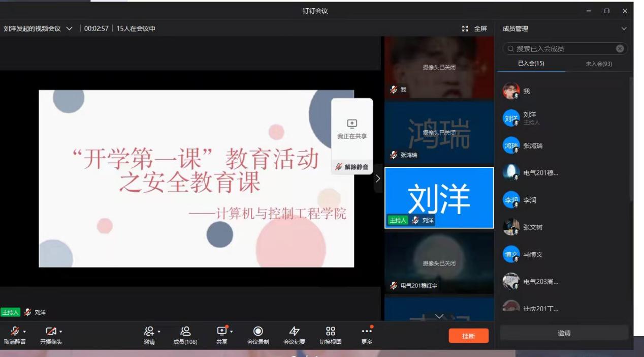Click the orange 挂断 hang up button

click(x=468, y=336)
